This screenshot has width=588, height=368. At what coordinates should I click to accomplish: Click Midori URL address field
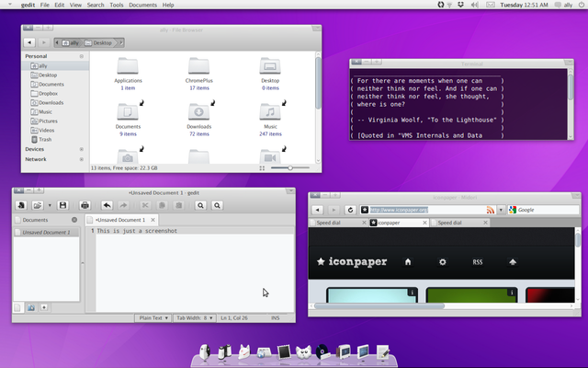427,210
